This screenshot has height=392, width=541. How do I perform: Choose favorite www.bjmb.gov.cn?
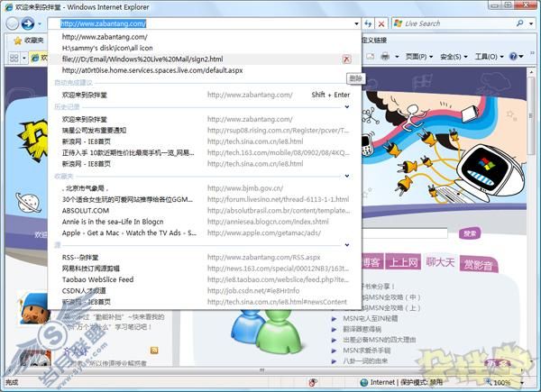[x=205, y=188]
